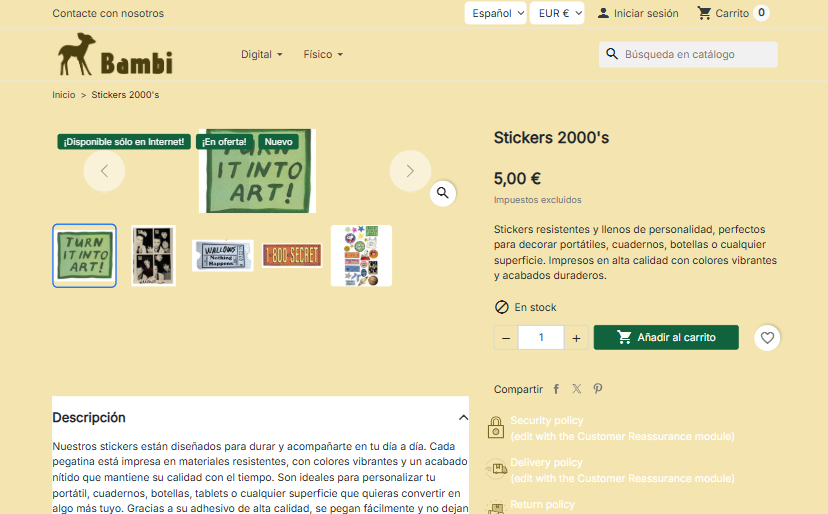The image size is (828, 514).
Task: Select the black-and-white photo strip thumbnail
Action: click(x=153, y=256)
